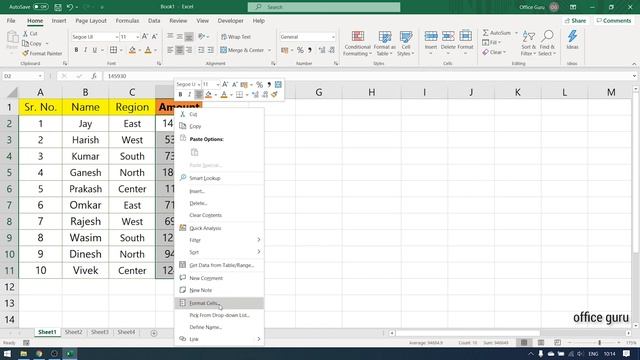The height and width of the screenshot is (360, 640).
Task: Select Format Cells in context menu
Action: click(219, 303)
